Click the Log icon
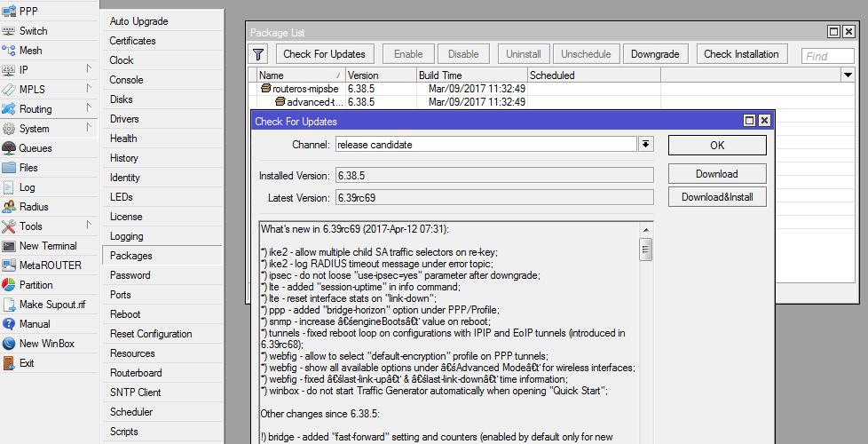The width and height of the screenshot is (868, 444). coord(8,187)
